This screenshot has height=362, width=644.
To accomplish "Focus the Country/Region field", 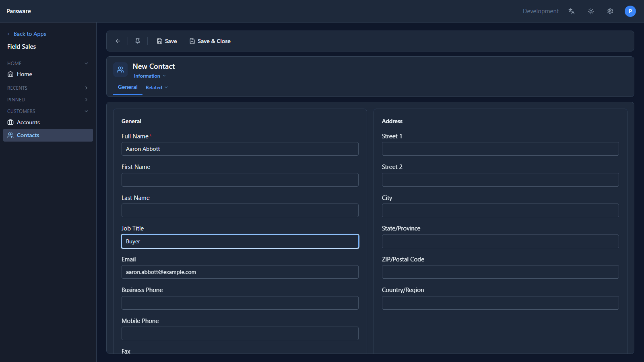I will (x=500, y=303).
